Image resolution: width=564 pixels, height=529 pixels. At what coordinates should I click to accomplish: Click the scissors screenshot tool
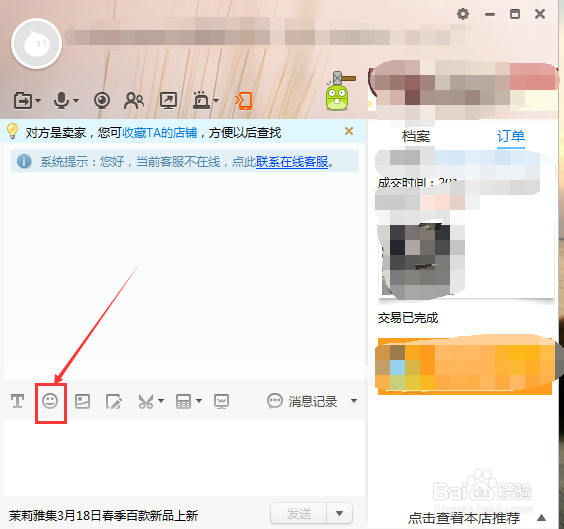(146, 401)
